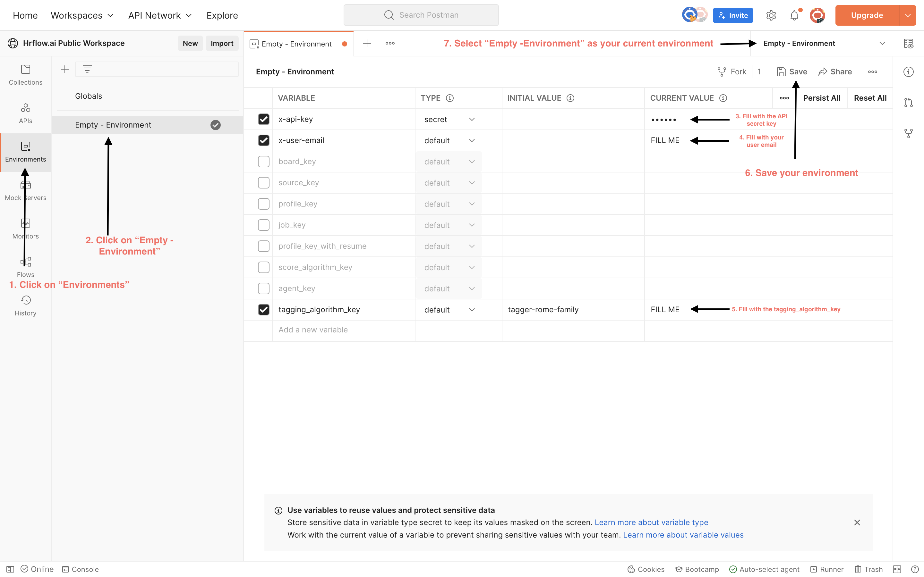Dismiss the variables info banner

(857, 523)
